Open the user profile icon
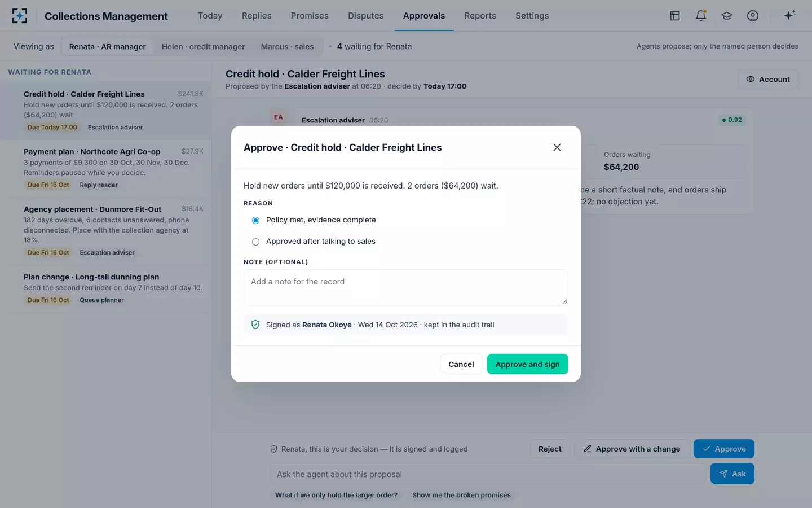Screen dimensions: 812x508 753,16
